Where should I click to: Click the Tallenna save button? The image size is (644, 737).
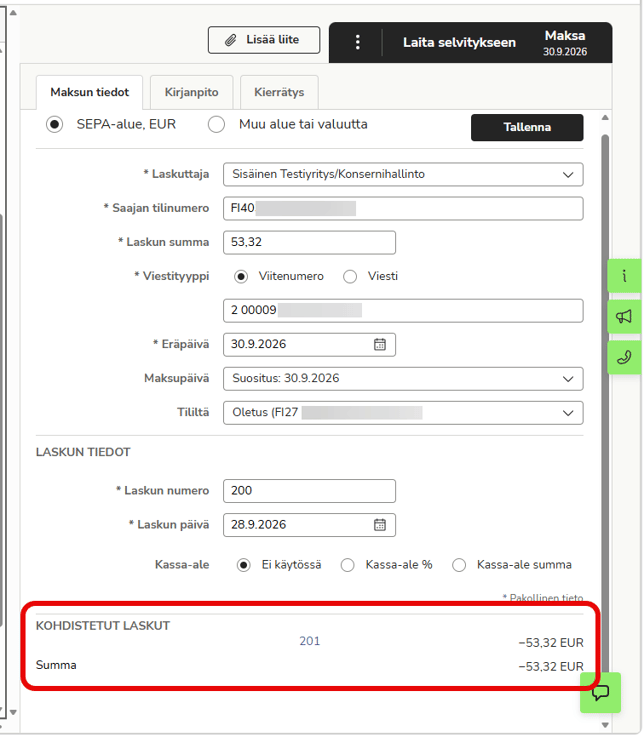click(x=527, y=127)
